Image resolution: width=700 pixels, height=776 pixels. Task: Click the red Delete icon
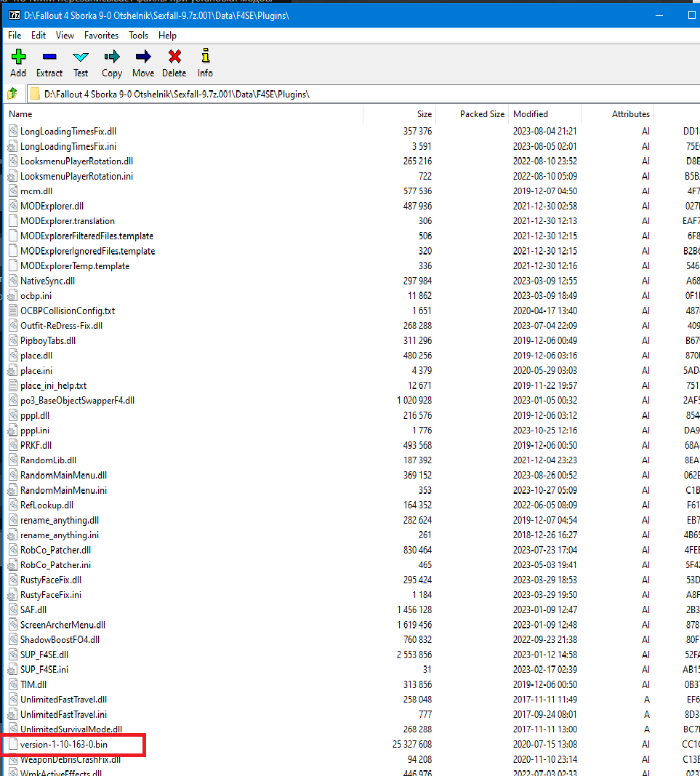coord(174,57)
